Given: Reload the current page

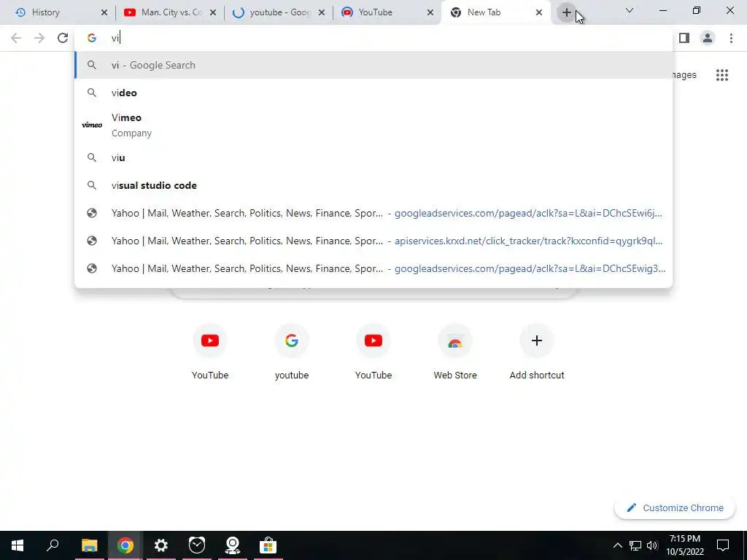Looking at the screenshot, I should [x=63, y=38].
